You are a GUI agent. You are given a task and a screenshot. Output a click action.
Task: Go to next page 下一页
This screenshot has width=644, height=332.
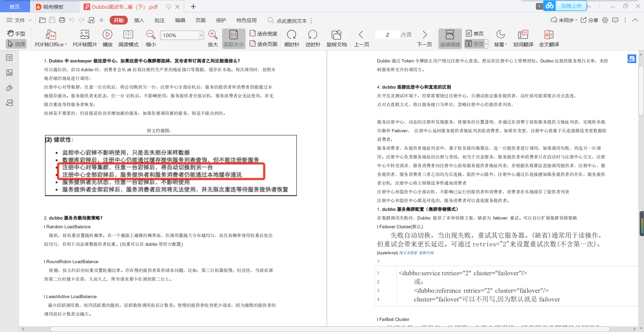(424, 39)
